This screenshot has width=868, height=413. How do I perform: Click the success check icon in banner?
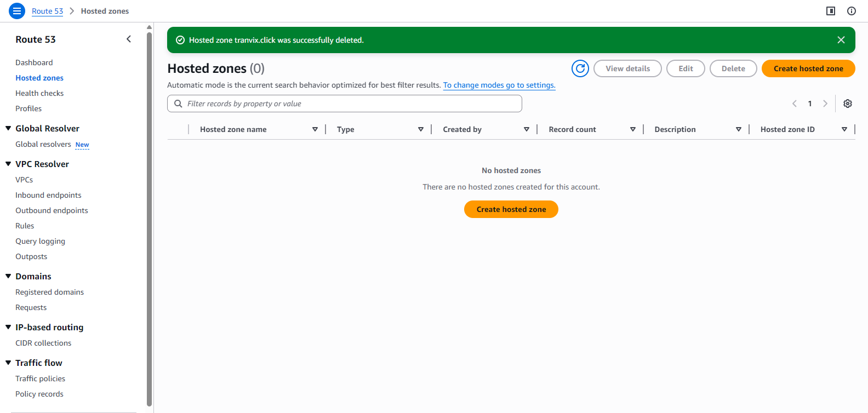pyautogui.click(x=180, y=40)
